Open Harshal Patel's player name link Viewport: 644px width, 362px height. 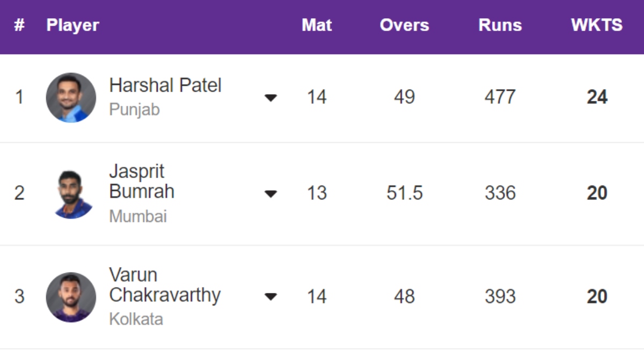[165, 85]
